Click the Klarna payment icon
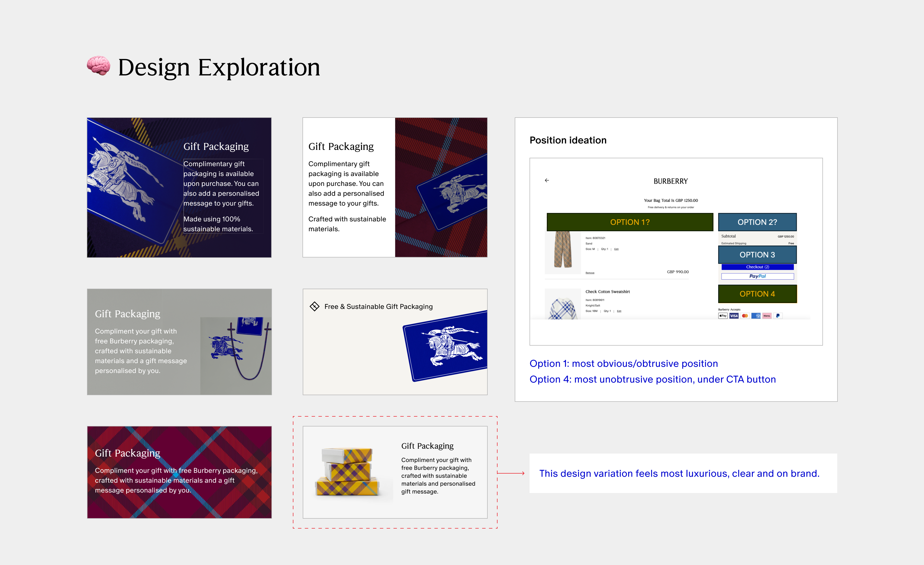Image resolution: width=924 pixels, height=565 pixels. tap(767, 316)
